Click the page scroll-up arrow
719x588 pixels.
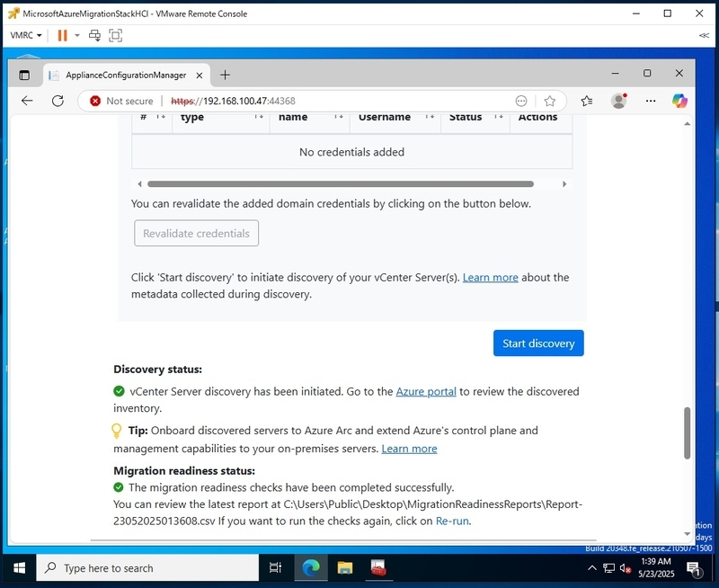tap(687, 124)
